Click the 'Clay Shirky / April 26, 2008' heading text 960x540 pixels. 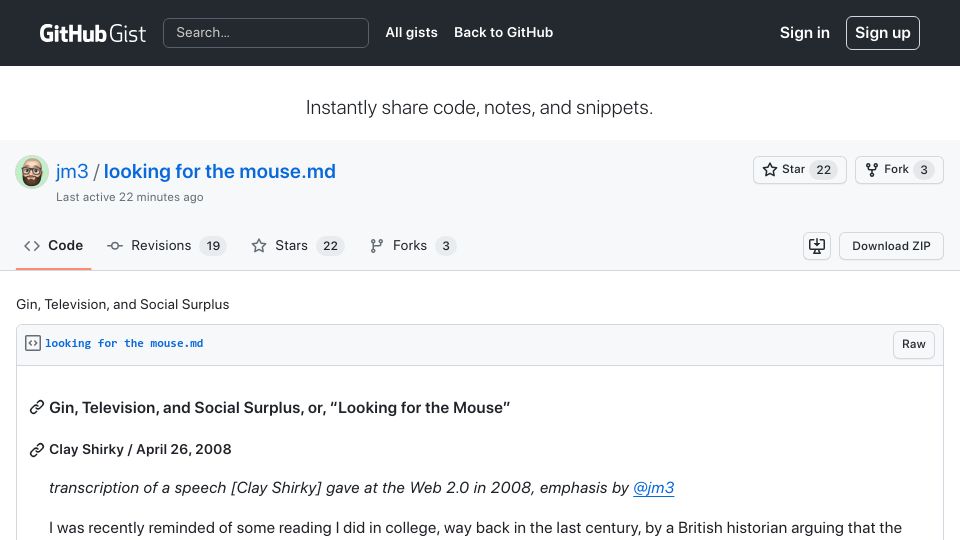[140, 449]
